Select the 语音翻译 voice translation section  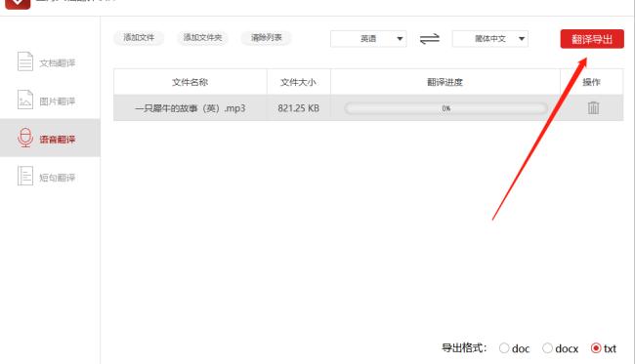click(x=50, y=138)
